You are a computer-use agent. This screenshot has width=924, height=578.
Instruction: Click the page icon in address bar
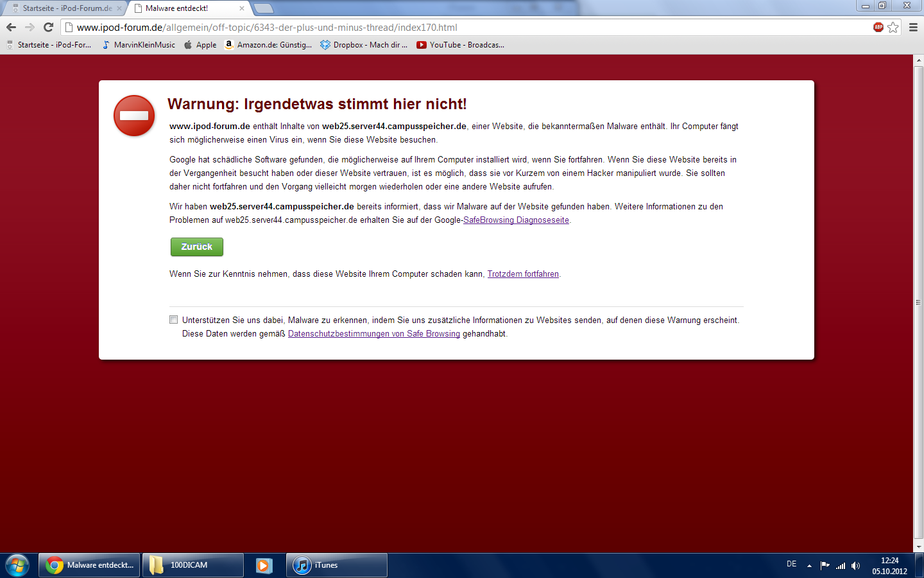pyautogui.click(x=69, y=28)
